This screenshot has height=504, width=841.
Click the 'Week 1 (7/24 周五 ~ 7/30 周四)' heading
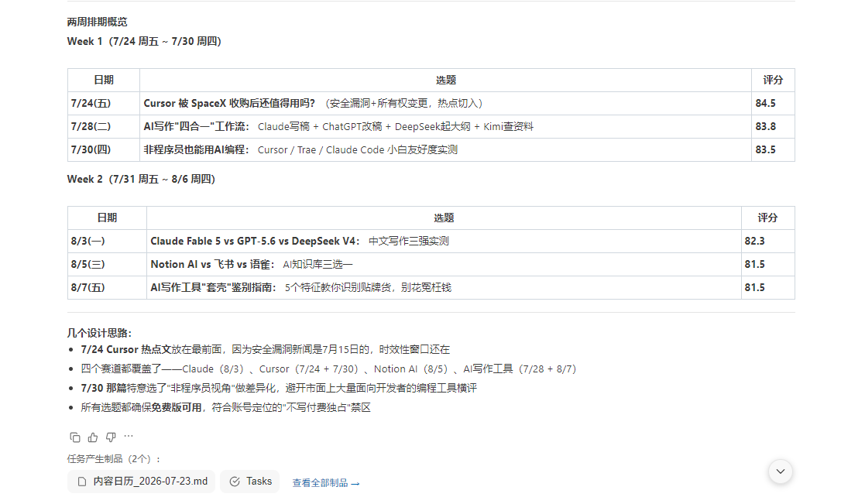pyautogui.click(x=144, y=41)
